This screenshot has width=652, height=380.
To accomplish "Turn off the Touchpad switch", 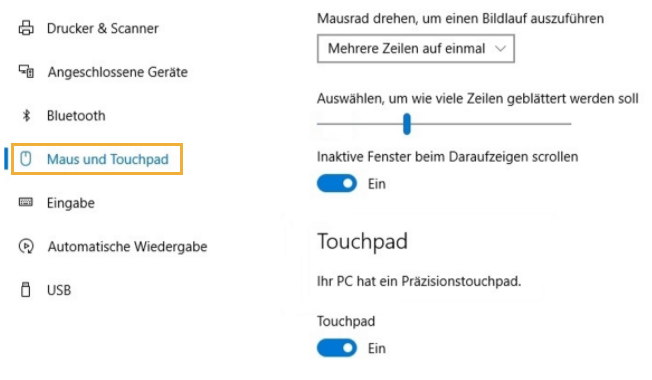I will coord(337,348).
